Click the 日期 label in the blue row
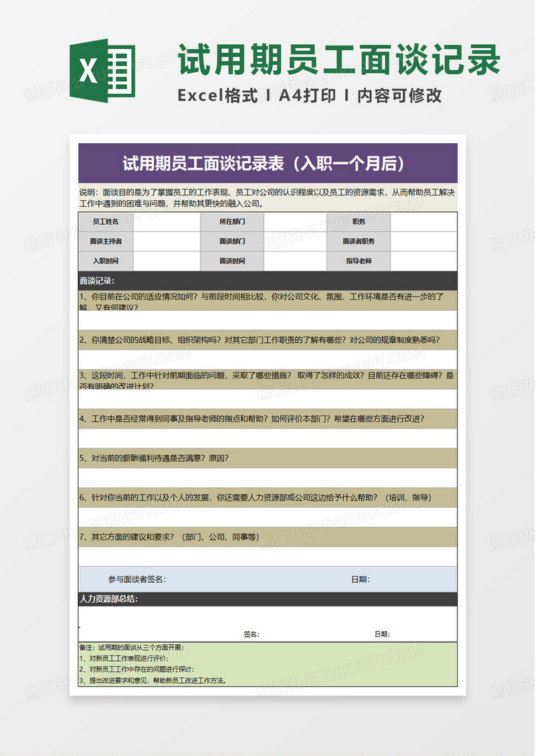 click(x=360, y=579)
